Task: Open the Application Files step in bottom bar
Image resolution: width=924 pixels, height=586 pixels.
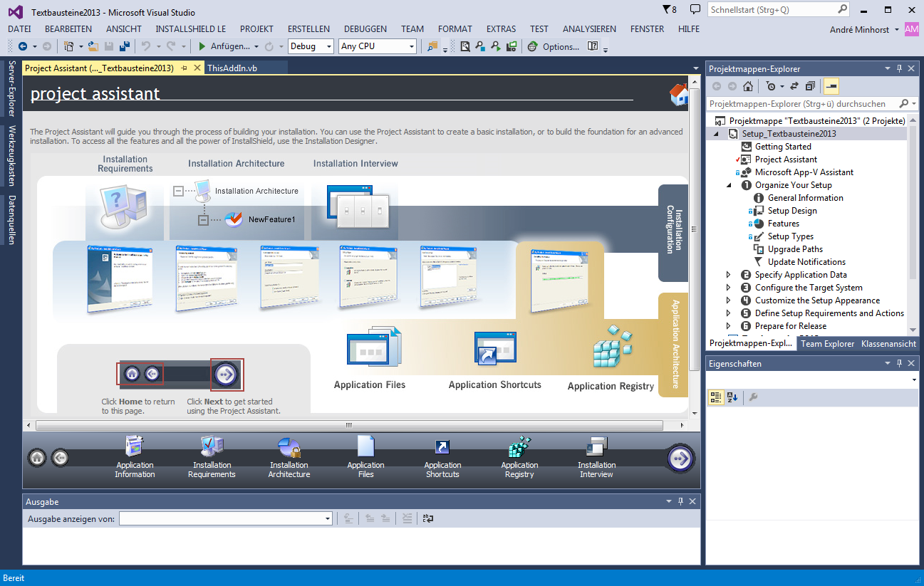Action: [365, 458]
